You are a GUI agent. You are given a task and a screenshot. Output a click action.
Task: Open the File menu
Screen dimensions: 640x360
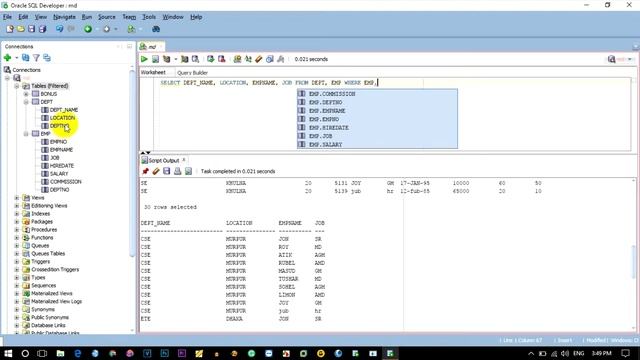coord(7,17)
